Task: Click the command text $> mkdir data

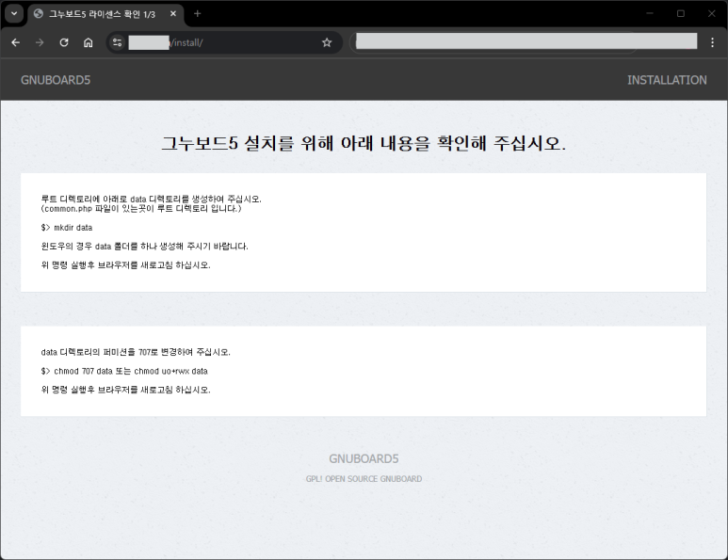Action: pos(67,228)
